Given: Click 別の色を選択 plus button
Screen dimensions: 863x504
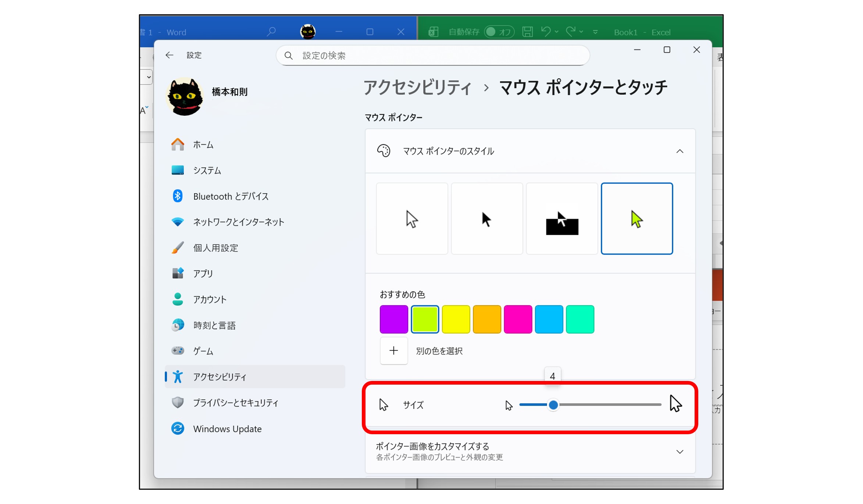Looking at the screenshot, I should click(x=393, y=351).
